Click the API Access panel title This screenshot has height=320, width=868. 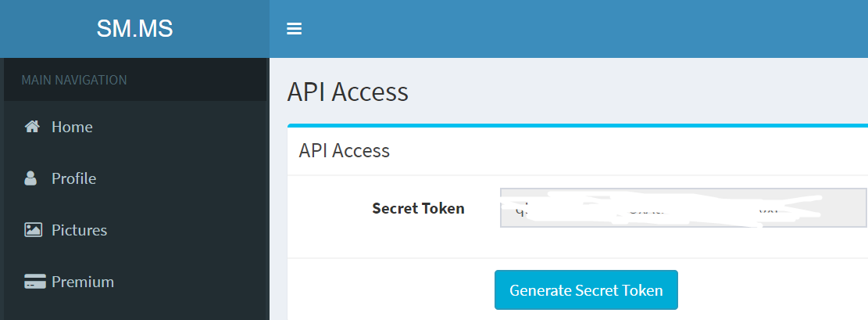coord(344,150)
